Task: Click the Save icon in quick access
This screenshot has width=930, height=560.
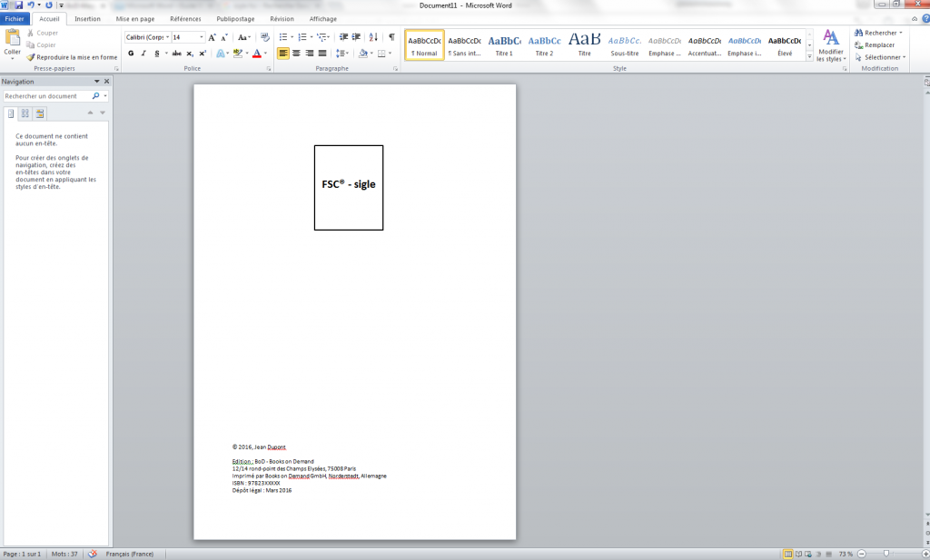Action: click(x=18, y=5)
